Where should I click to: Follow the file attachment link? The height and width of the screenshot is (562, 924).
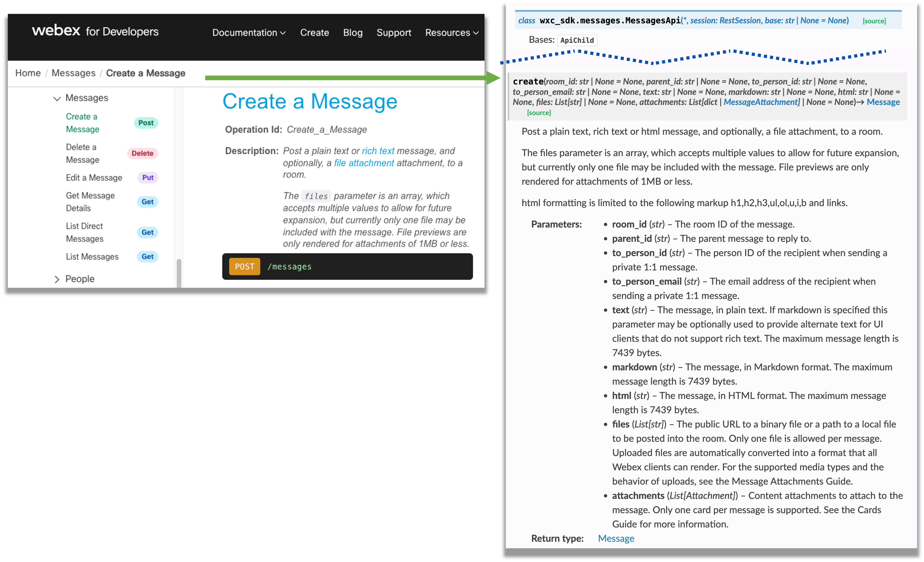pos(364,163)
